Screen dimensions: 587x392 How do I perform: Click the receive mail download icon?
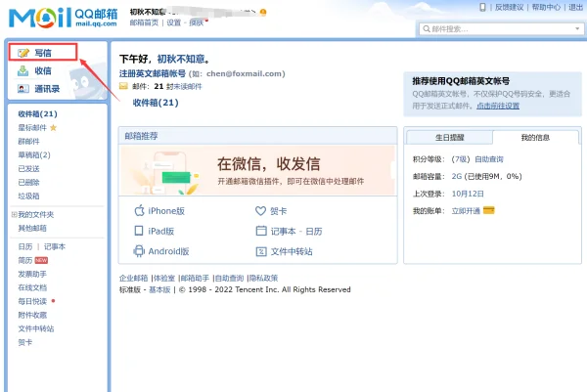23,70
